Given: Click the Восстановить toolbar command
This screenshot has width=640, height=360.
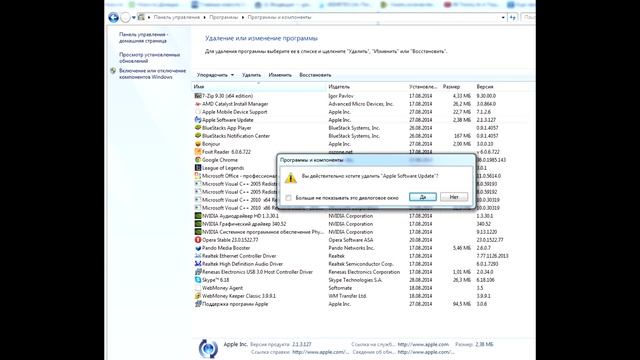Looking at the screenshot, I should (315, 75).
